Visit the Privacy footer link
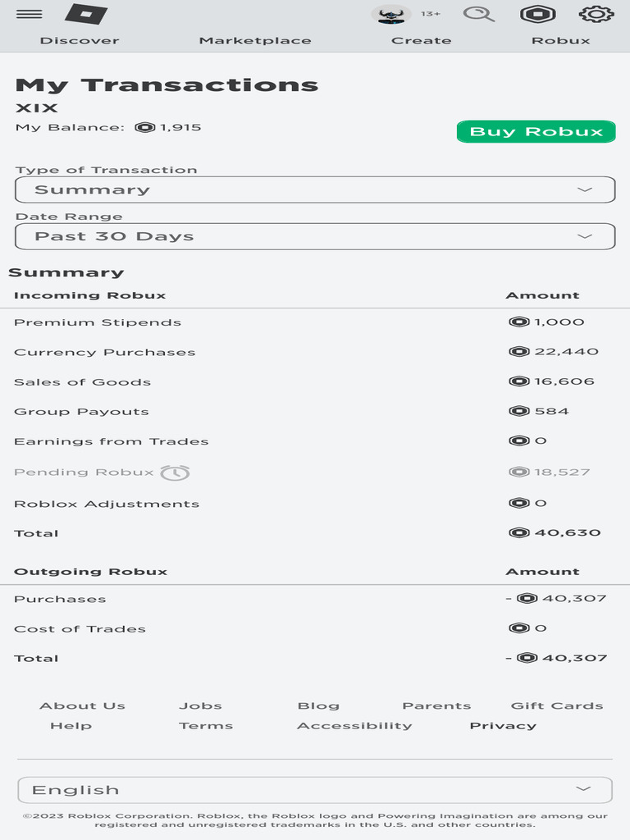This screenshot has width=630, height=840. 503,726
